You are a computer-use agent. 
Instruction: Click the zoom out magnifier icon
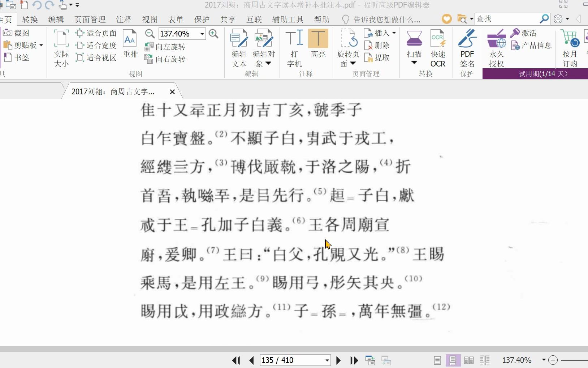pyautogui.click(x=150, y=34)
